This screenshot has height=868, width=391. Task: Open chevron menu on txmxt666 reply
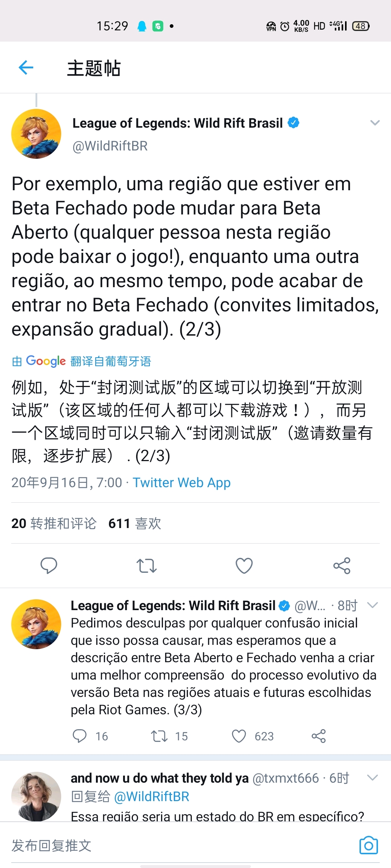pos(373,777)
